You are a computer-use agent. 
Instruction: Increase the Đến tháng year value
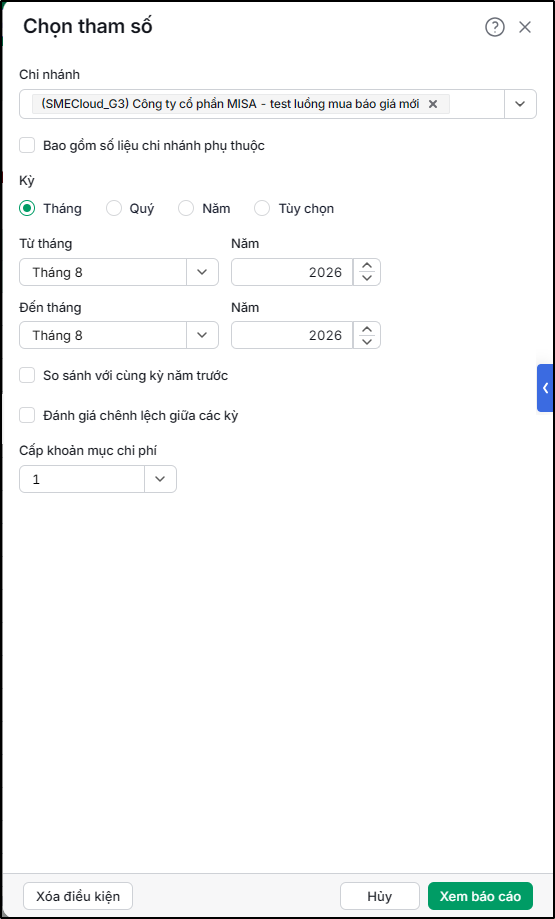click(367, 330)
